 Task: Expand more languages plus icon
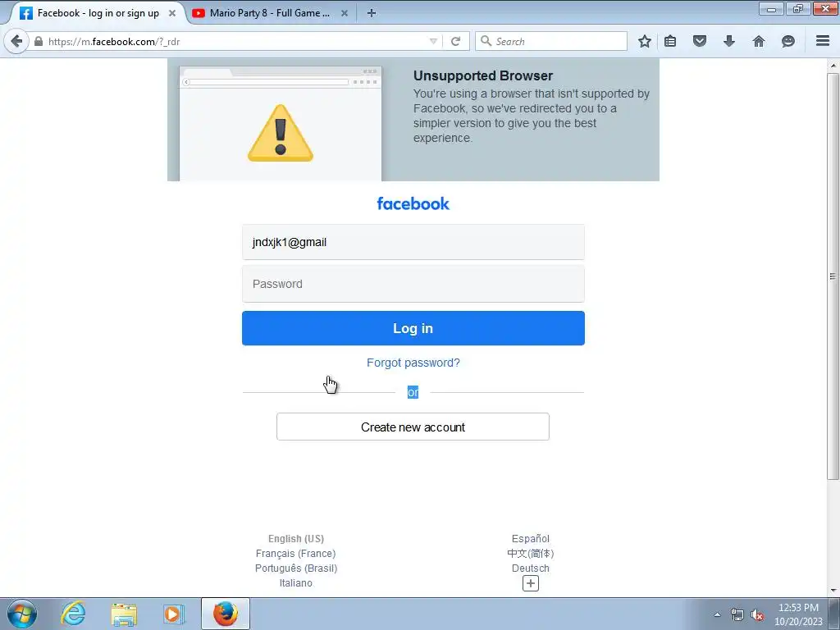click(x=531, y=583)
